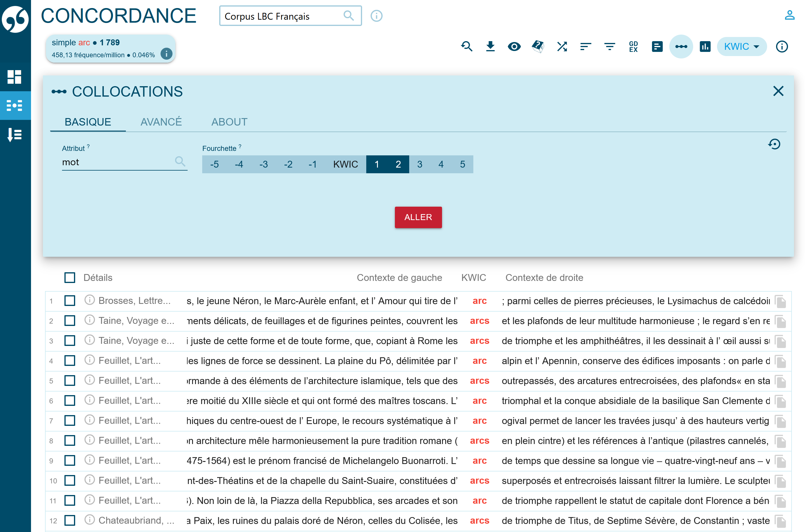The width and height of the screenshot is (805, 532).
Task: Check the row 1 Brosses checkbox
Action: [x=70, y=301]
